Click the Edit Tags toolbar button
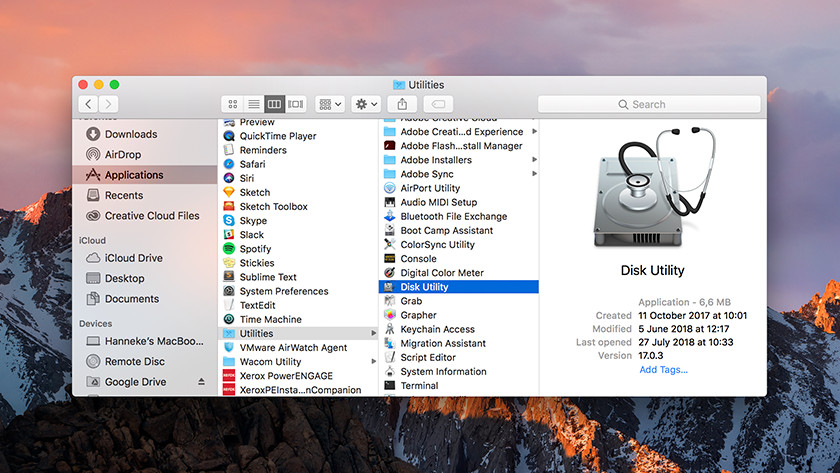 coord(438,104)
